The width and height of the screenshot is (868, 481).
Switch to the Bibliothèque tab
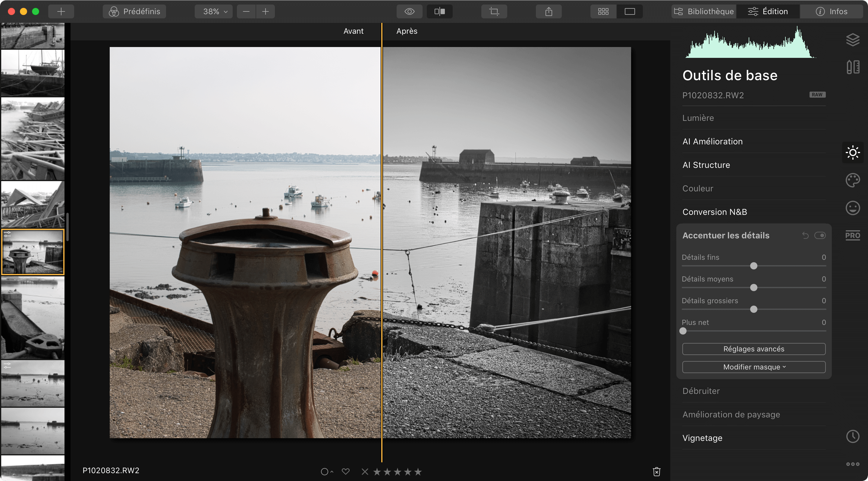tap(704, 11)
